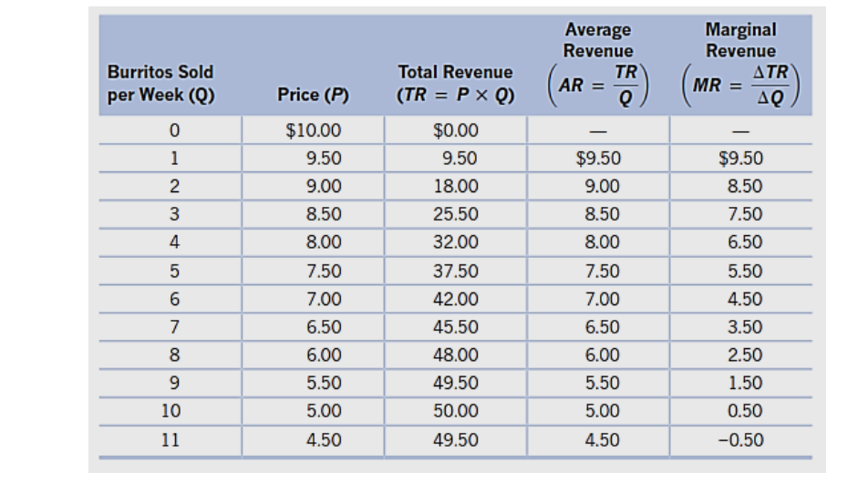Image resolution: width=868 pixels, height=493 pixels.
Task: Click the Total Revenue column header
Action: pos(455,83)
